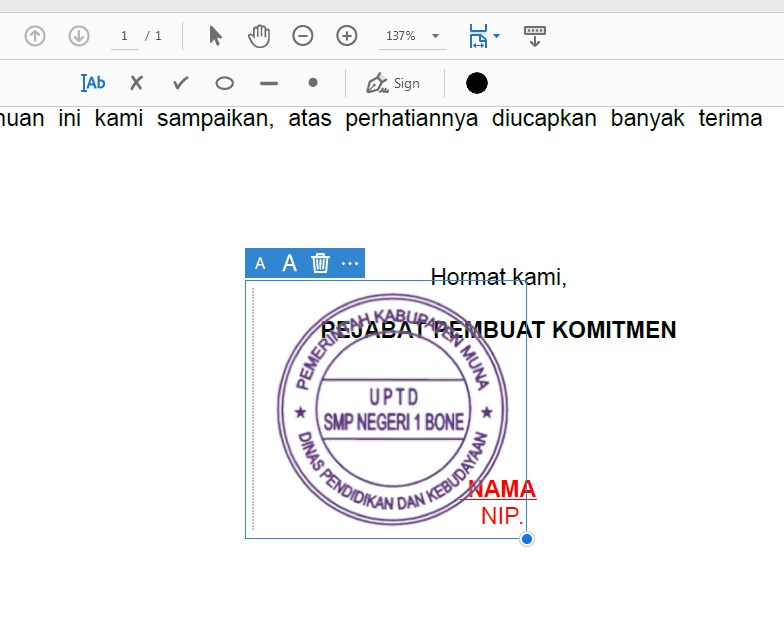Select the line tool
Image resolution: width=784 pixels, height=618 pixels.
point(269,84)
